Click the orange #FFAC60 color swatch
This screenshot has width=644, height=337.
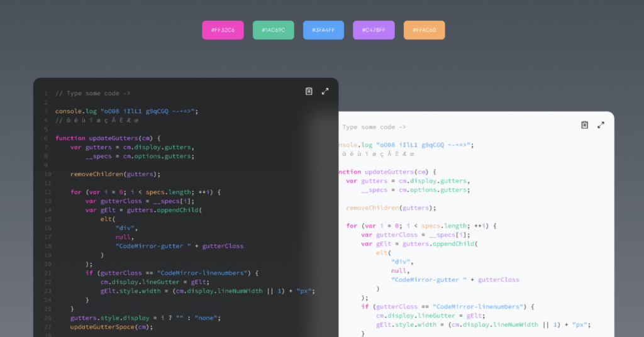coord(424,30)
